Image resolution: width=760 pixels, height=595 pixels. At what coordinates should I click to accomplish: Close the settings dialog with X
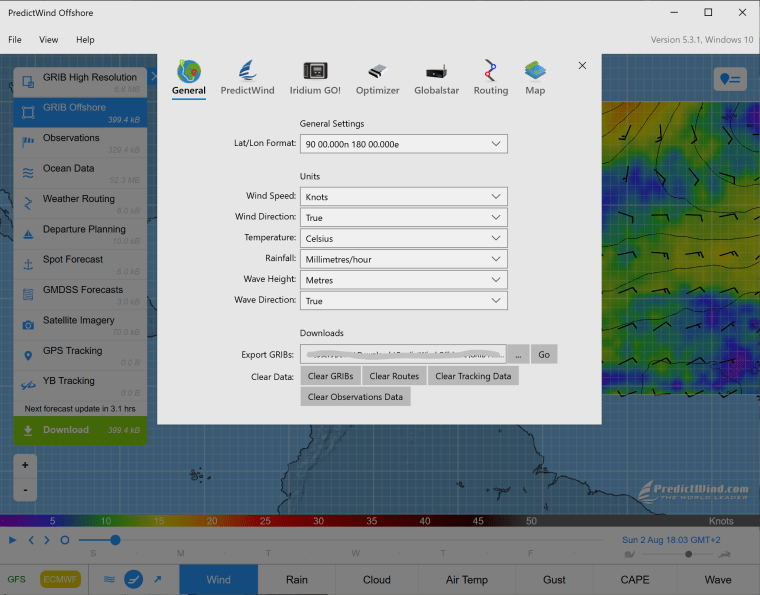(582, 66)
